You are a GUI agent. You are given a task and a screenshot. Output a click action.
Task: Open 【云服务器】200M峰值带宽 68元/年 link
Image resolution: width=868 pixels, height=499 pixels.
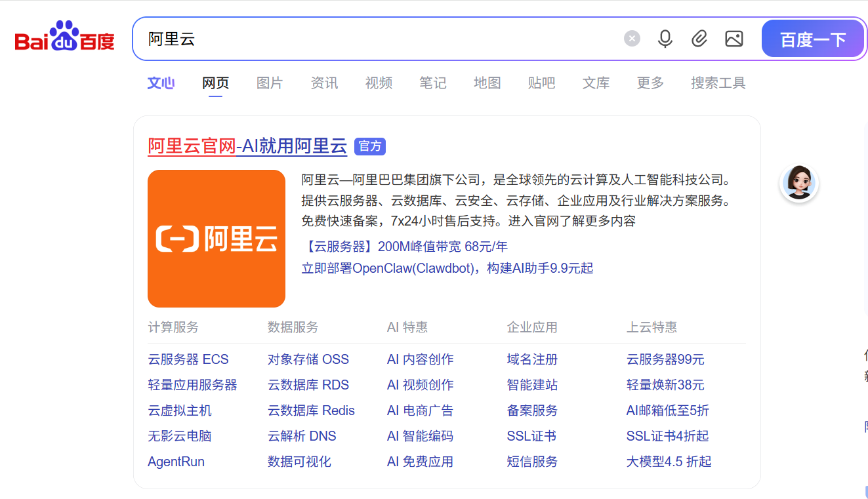[405, 247]
